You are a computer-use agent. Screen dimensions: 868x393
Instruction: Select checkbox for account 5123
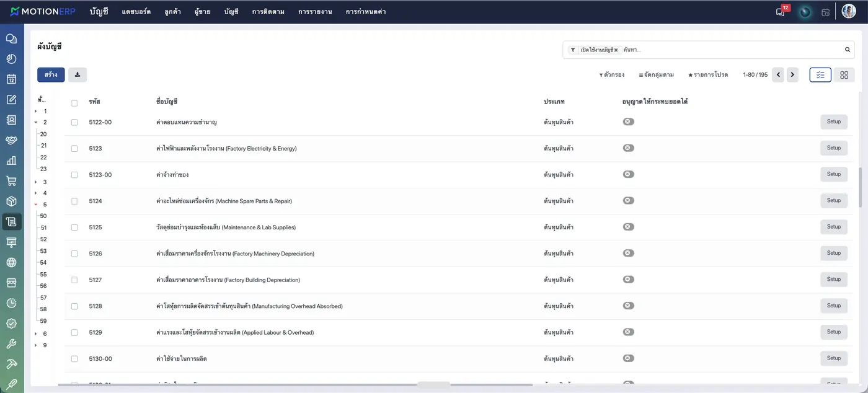click(74, 149)
